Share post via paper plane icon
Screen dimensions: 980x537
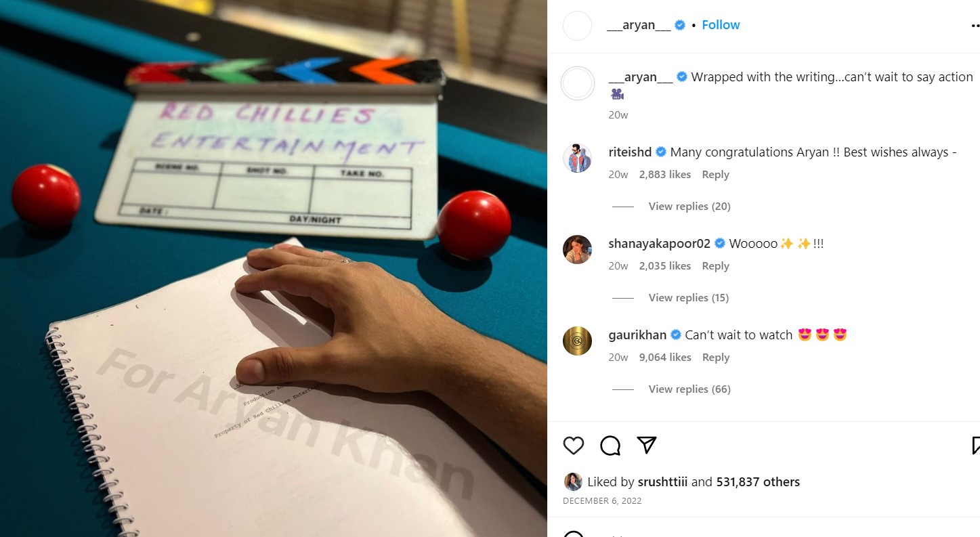point(647,444)
